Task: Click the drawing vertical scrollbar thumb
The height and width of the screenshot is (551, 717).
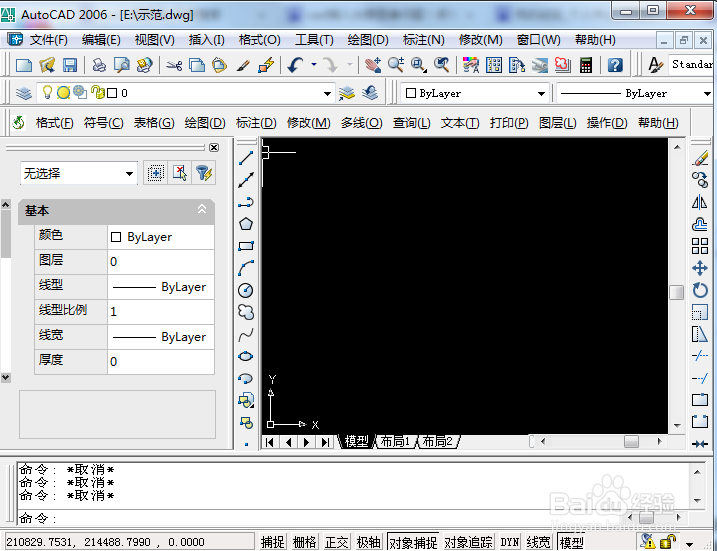Action: [x=677, y=292]
